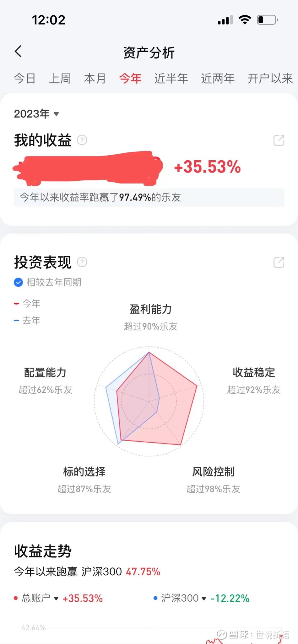Viewport: 298px width, 644px height.
Task: Tap the battery status icon
Action: [267, 20]
